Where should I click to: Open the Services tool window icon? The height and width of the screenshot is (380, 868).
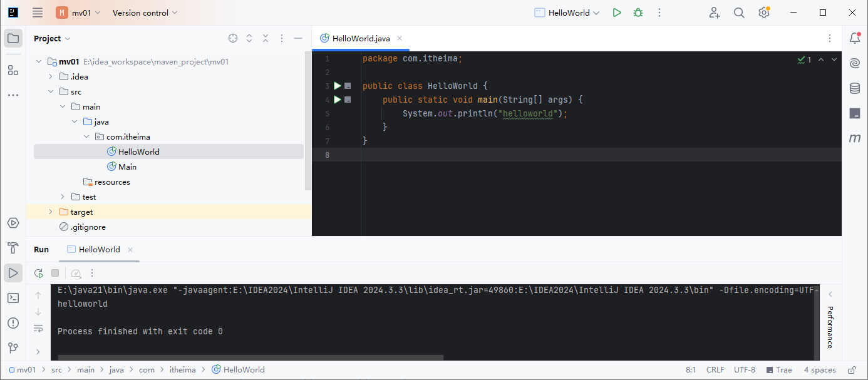13,223
